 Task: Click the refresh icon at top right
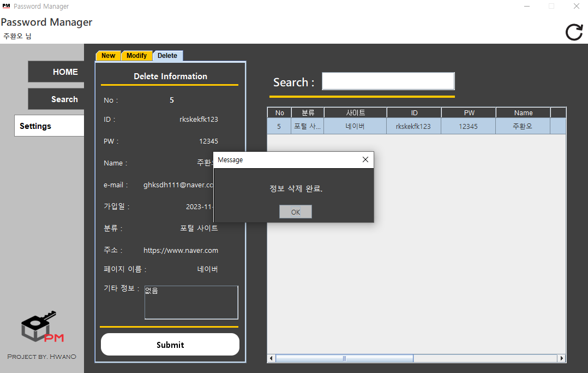coord(574,32)
